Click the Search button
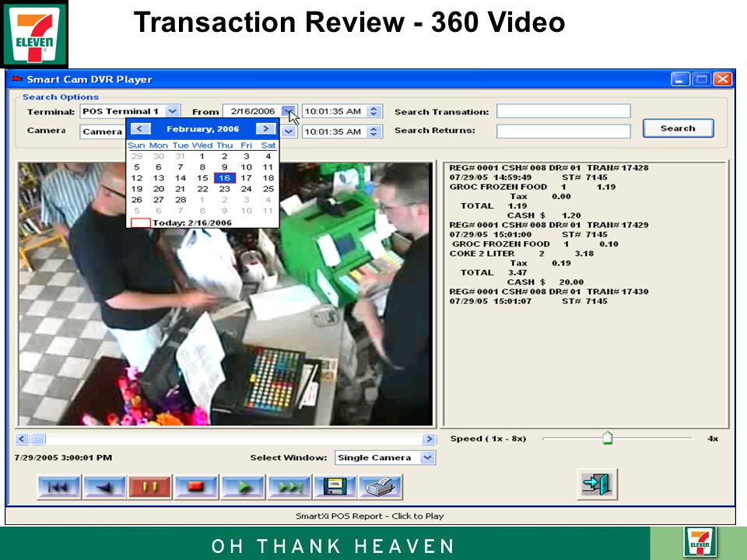This screenshot has height=560, width=747. point(678,128)
